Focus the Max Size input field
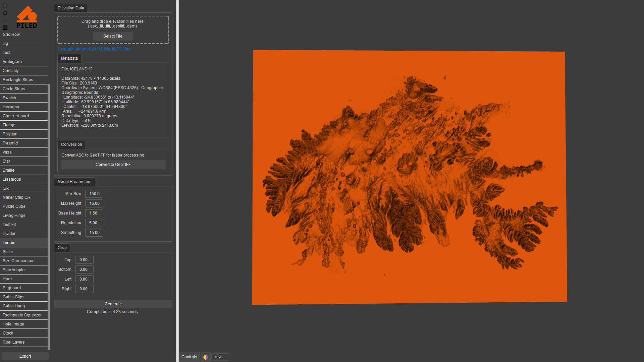 click(x=94, y=194)
